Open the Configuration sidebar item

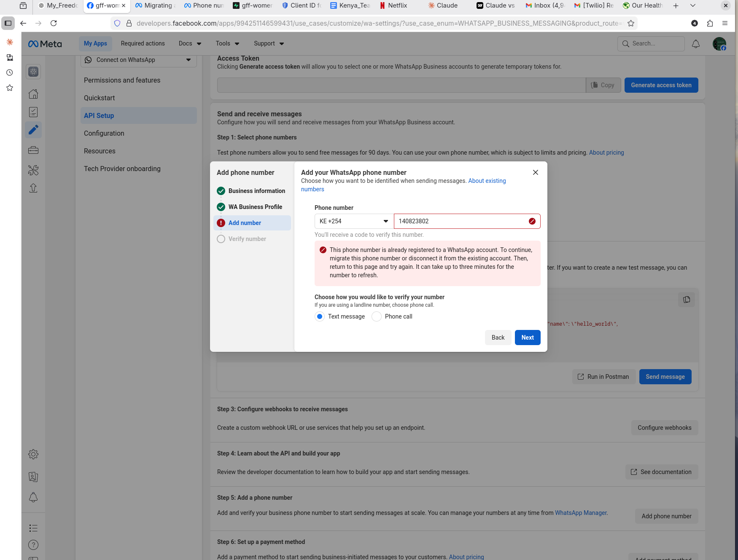point(104,133)
